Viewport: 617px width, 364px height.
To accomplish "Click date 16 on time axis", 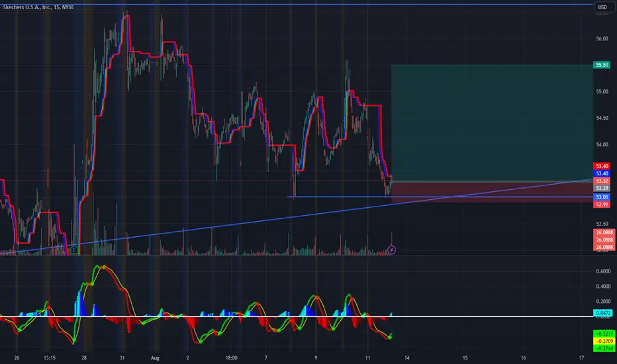I will [x=524, y=358].
